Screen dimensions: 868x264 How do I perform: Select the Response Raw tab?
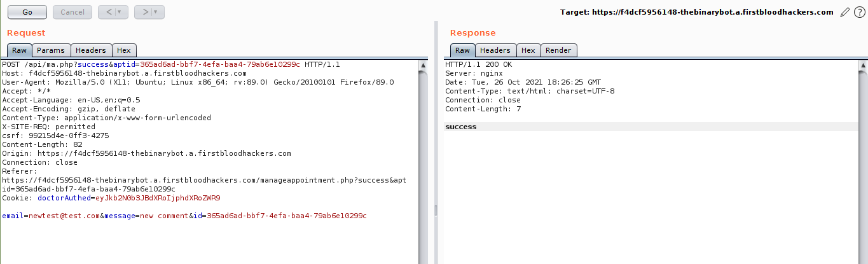point(462,50)
